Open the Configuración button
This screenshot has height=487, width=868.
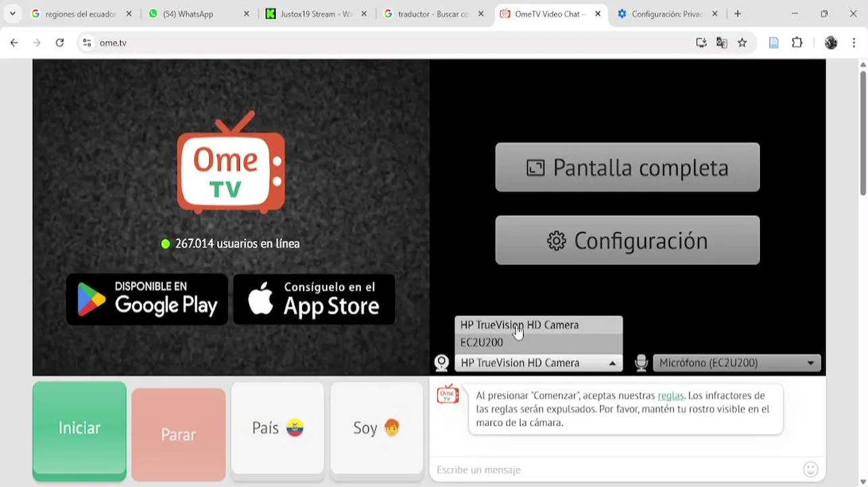coord(627,240)
